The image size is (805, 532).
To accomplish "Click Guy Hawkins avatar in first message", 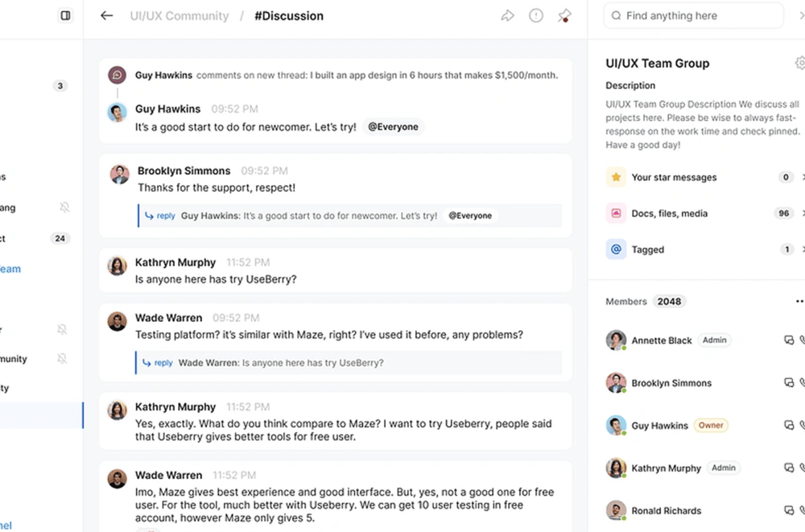I will [x=117, y=113].
